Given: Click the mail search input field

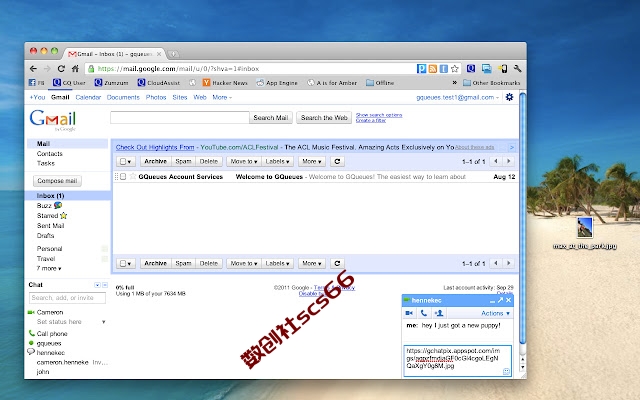Looking at the screenshot, I should (x=180, y=118).
